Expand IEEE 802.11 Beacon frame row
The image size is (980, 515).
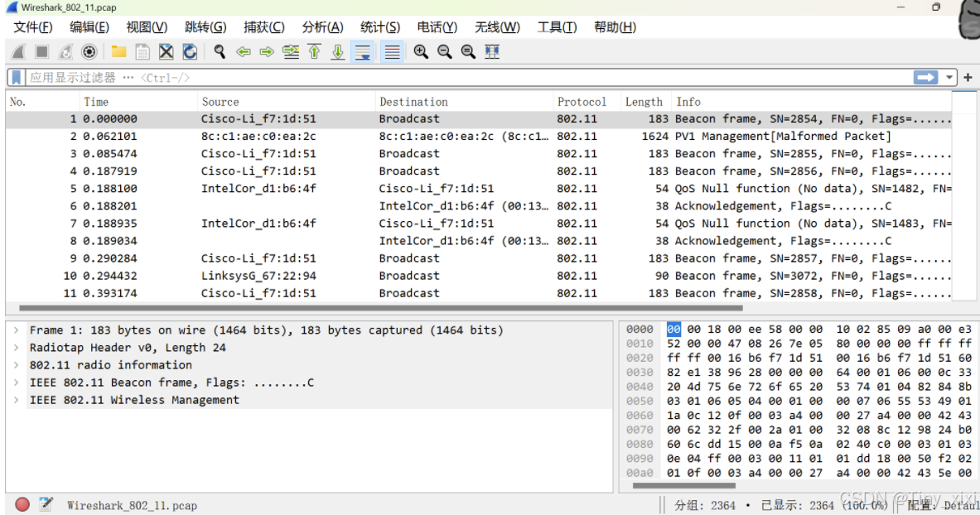click(x=17, y=383)
